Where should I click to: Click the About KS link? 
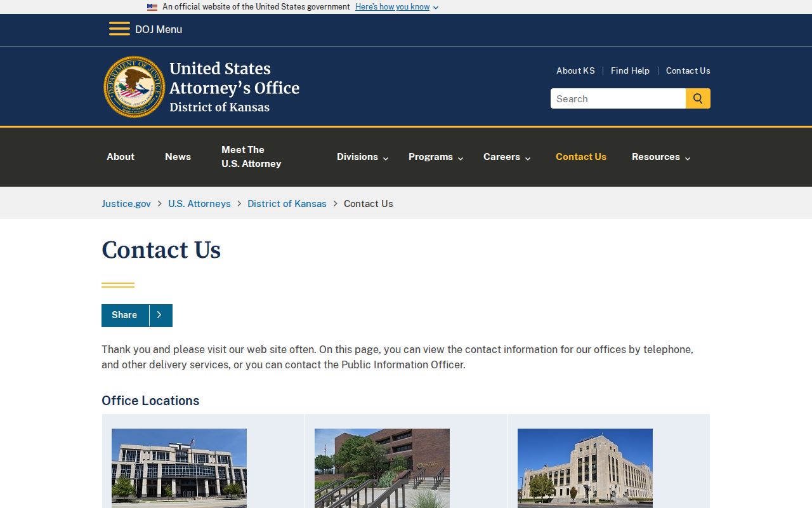coord(575,70)
